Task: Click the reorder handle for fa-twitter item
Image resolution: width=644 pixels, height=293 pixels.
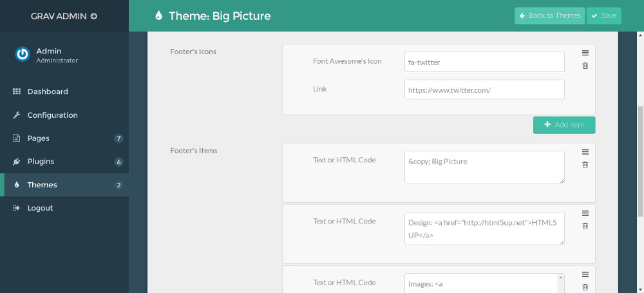Action: [x=585, y=53]
